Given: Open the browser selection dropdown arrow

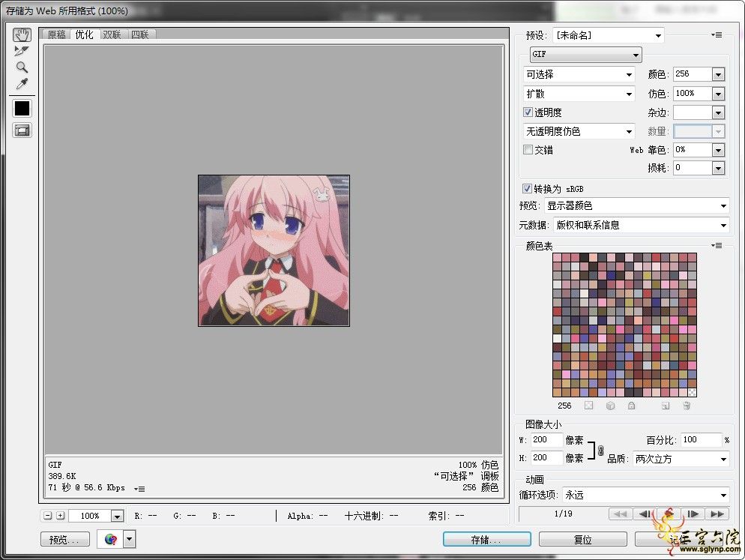Looking at the screenshot, I should [129, 540].
